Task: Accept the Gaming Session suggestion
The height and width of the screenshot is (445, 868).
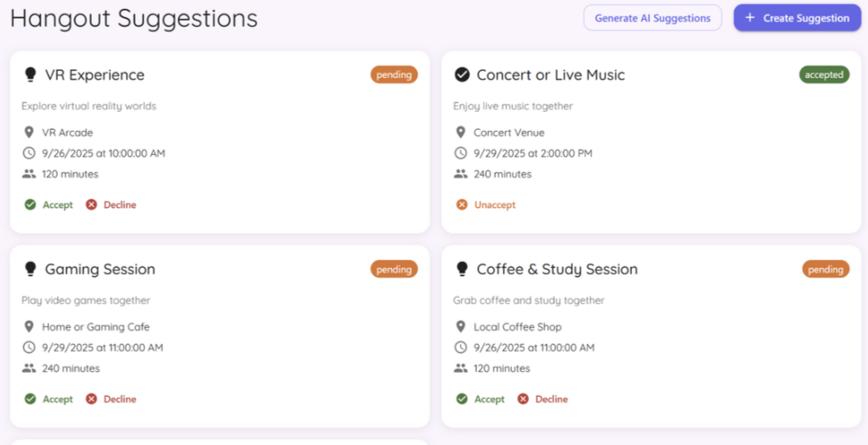Action: click(x=49, y=399)
